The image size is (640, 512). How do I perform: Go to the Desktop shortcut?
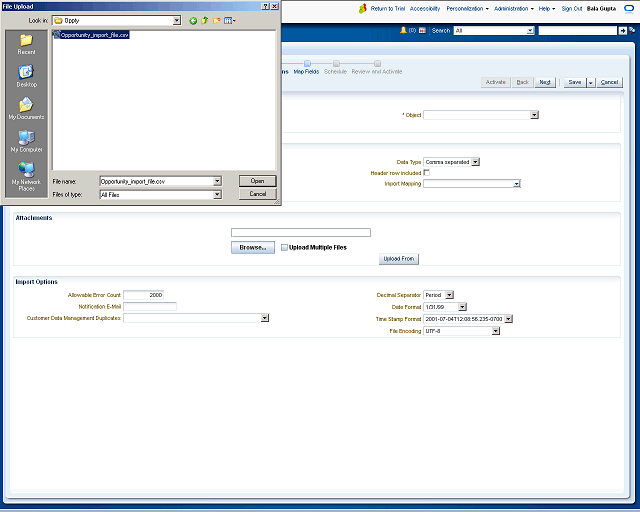(26, 76)
